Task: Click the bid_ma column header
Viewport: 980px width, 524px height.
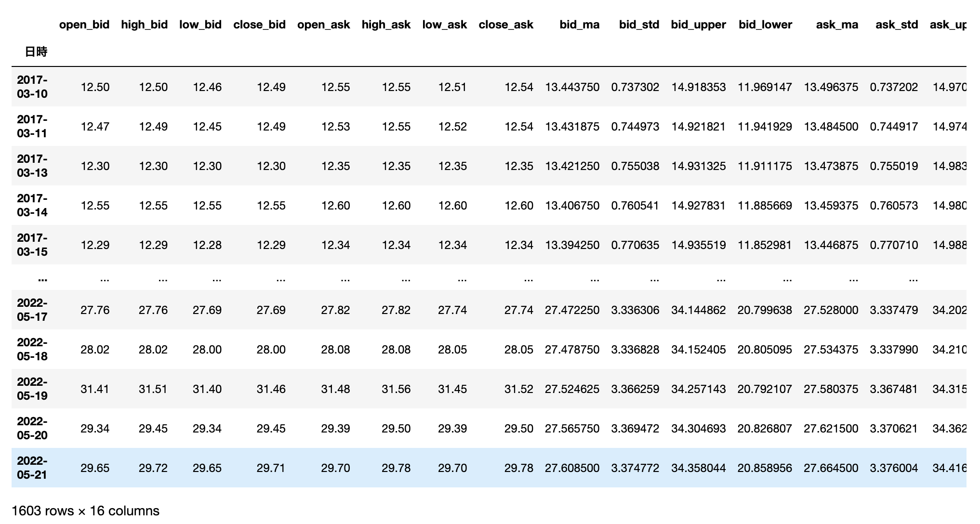Action: click(x=579, y=25)
